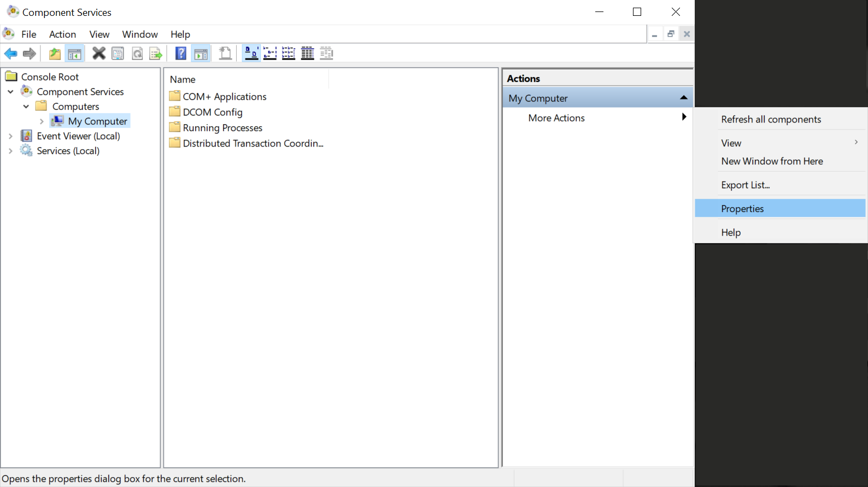Viewport: 868px width, 487px height.
Task: Close the inner MMC child window
Action: point(687,34)
